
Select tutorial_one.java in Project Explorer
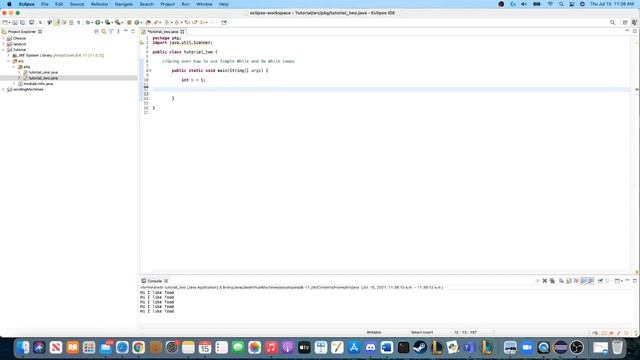43,72
